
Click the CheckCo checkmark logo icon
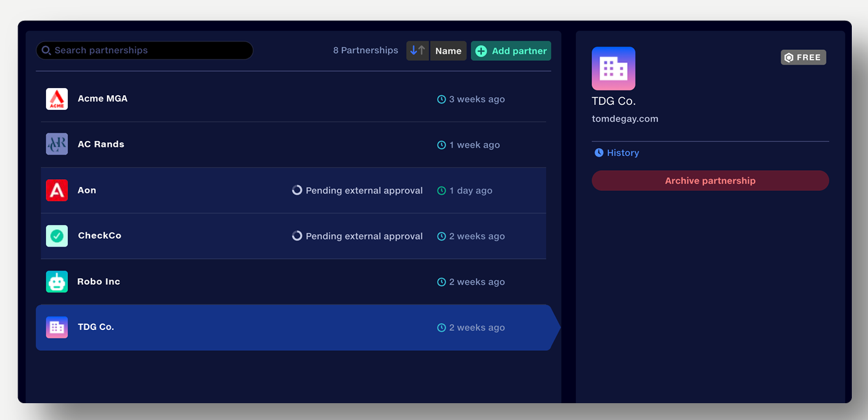coord(57,236)
